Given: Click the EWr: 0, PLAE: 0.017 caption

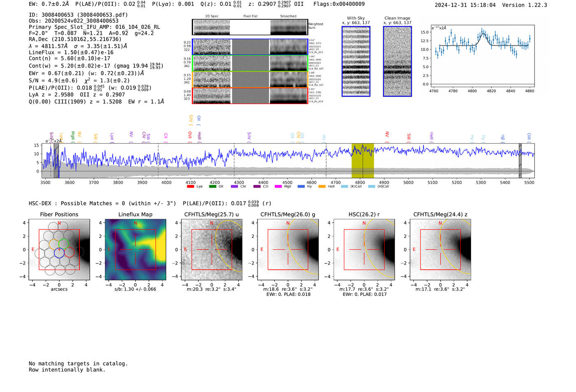Looking at the screenshot, I should (x=365, y=295).
